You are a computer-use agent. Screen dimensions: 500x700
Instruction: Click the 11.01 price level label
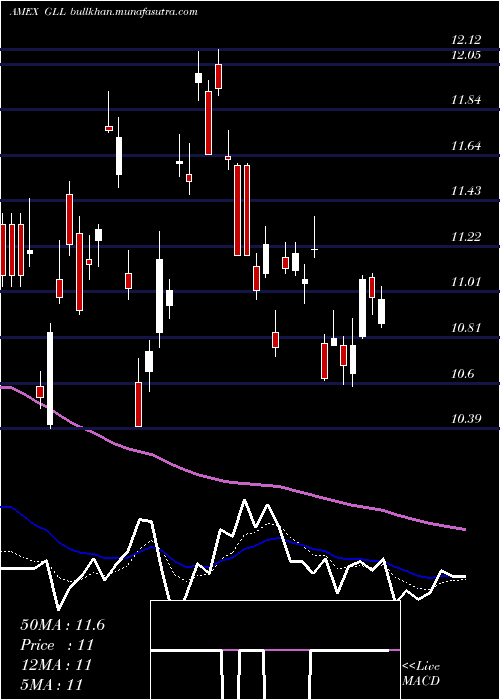466,282
